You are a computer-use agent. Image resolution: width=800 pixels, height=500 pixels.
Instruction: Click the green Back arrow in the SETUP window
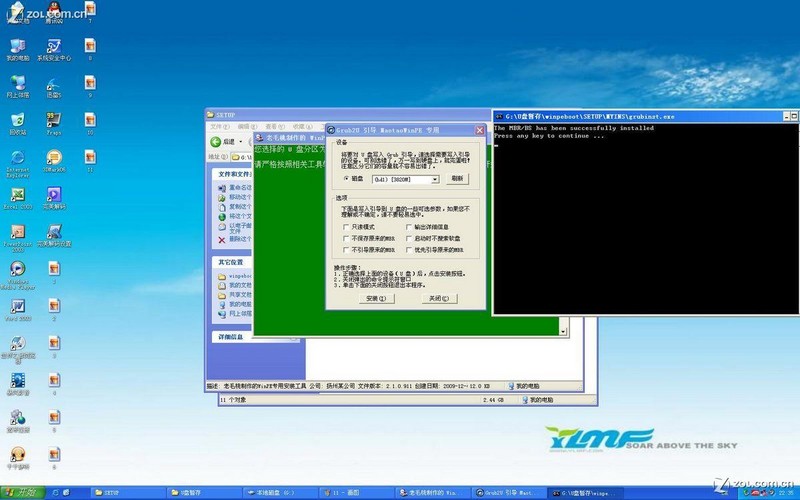(216, 142)
